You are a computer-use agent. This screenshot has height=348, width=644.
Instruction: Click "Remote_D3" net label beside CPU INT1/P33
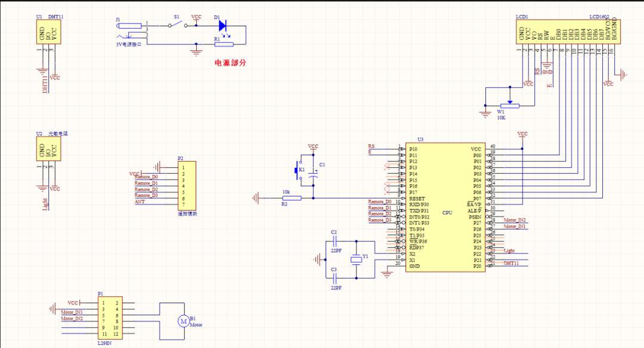(379, 220)
